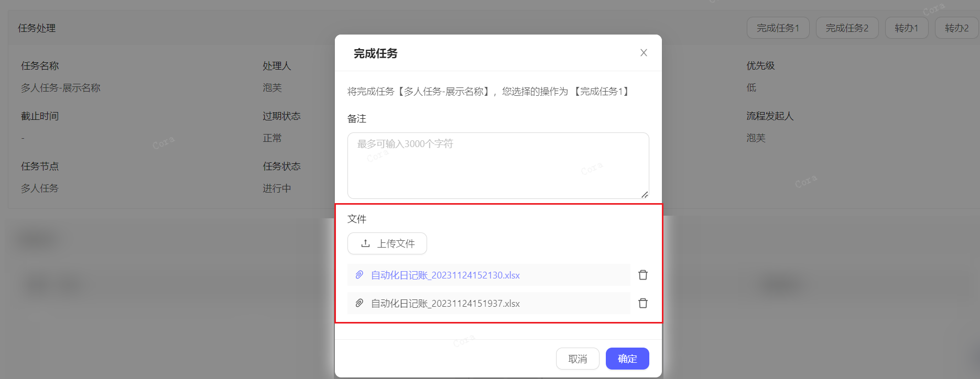Click the 完成任务1 button in background page

[778, 28]
